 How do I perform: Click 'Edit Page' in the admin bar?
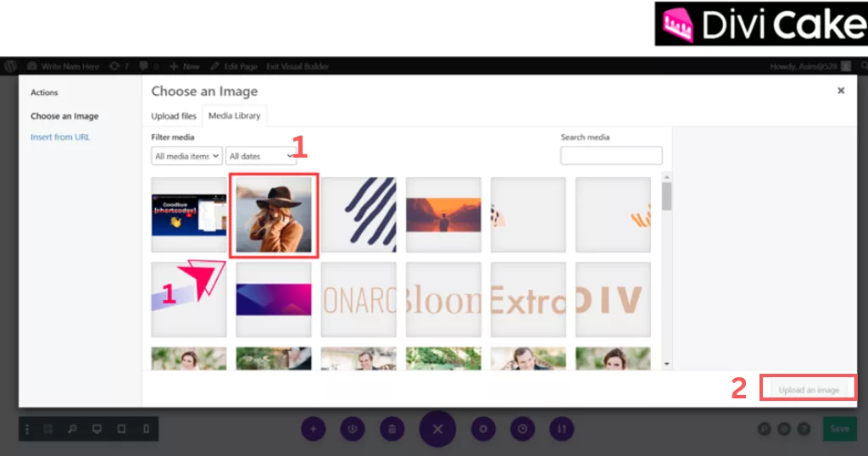click(234, 66)
